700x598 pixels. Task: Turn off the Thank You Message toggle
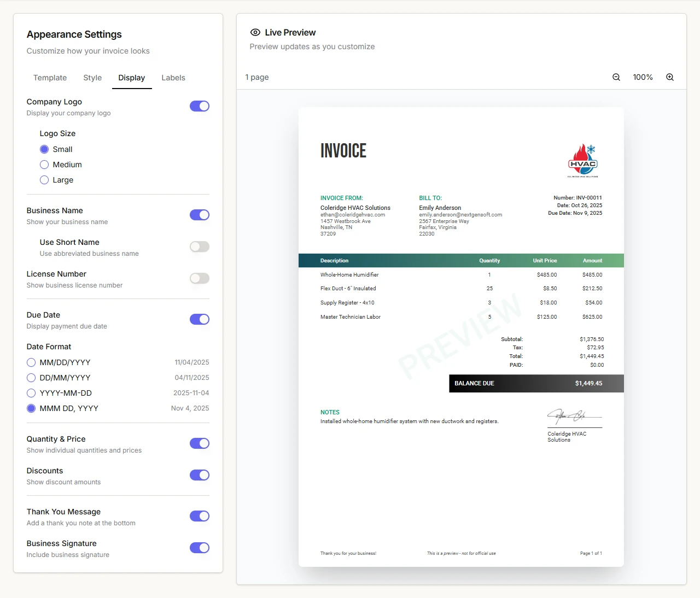[200, 516]
